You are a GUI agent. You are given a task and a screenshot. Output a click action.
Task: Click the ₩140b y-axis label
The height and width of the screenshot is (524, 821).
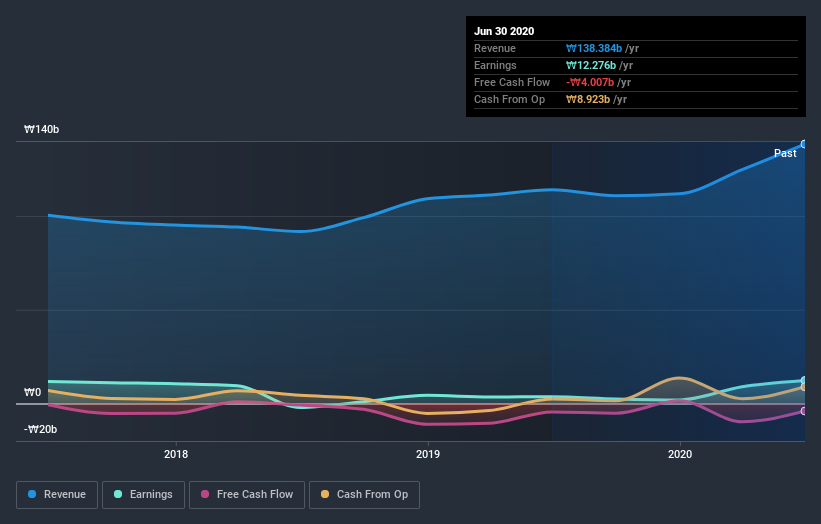[x=41, y=129]
